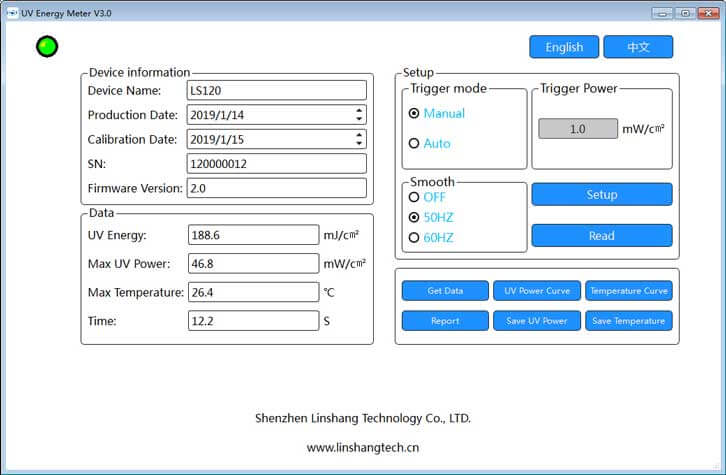This screenshot has width=726, height=475.
Task: Increase the Calibration Date with up arrow
Action: pyautogui.click(x=359, y=135)
